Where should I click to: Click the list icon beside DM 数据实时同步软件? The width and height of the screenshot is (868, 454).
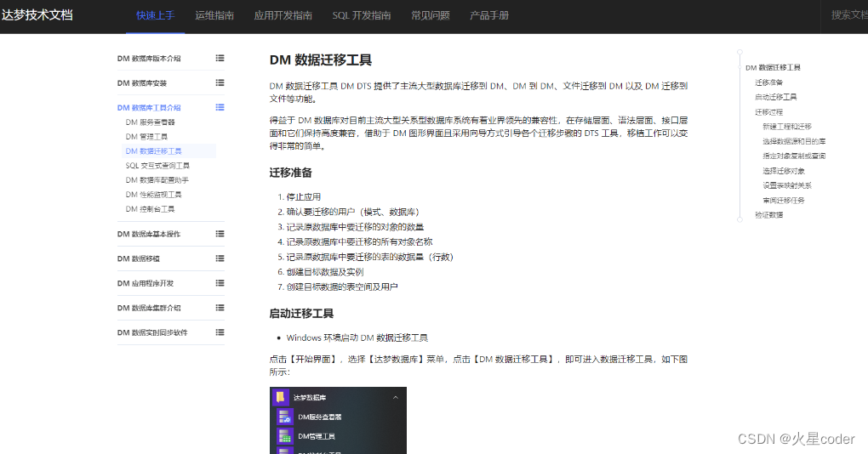(220, 332)
